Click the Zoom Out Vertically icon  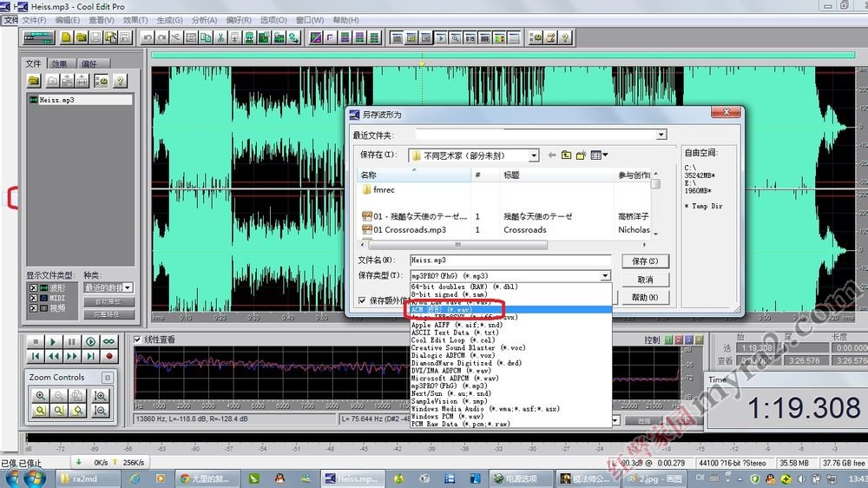click(x=100, y=411)
